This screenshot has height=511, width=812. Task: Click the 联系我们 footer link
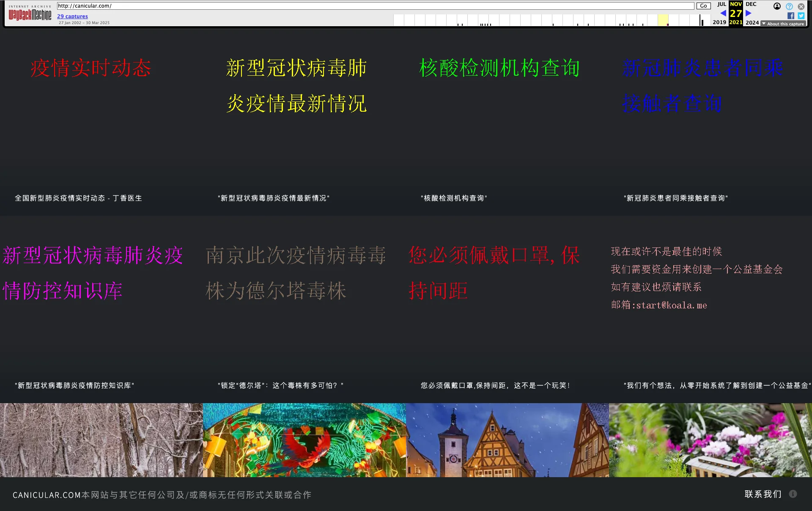click(x=763, y=494)
